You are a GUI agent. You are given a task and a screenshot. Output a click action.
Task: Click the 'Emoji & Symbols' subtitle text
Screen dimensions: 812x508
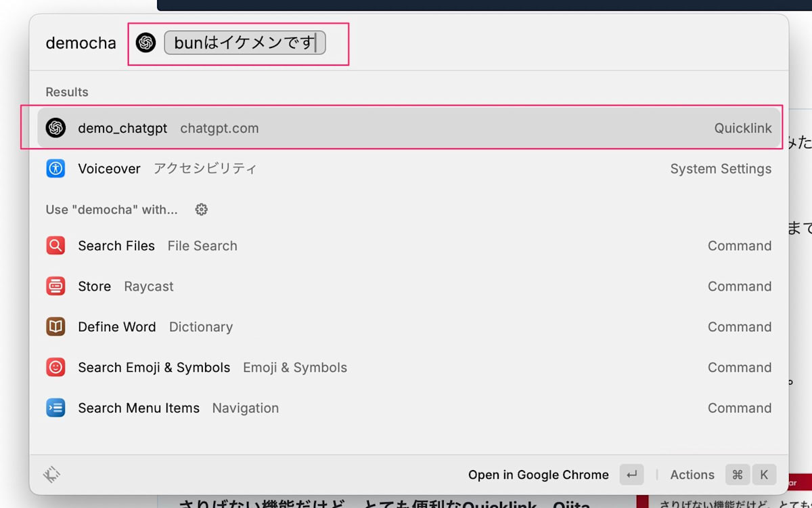pos(295,368)
